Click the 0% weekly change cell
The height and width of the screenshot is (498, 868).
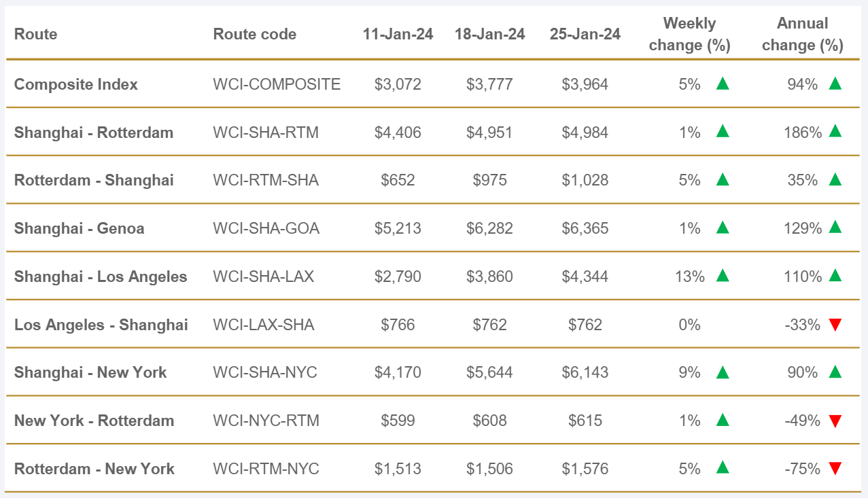pyautogui.click(x=689, y=325)
